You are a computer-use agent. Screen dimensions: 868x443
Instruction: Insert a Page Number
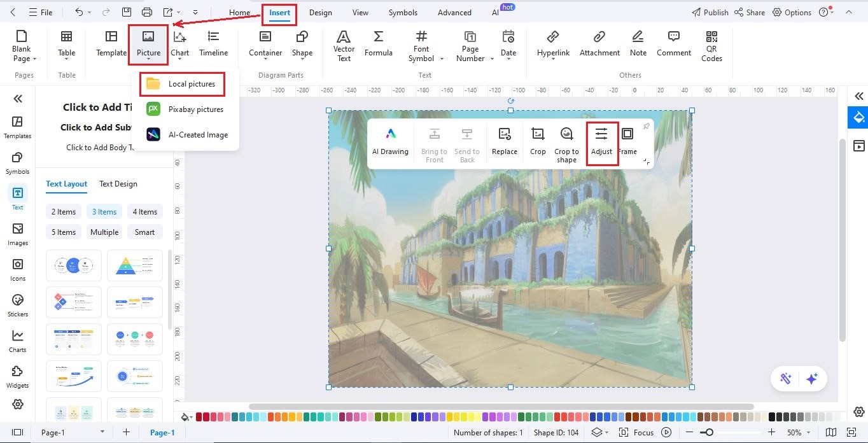(x=474, y=46)
